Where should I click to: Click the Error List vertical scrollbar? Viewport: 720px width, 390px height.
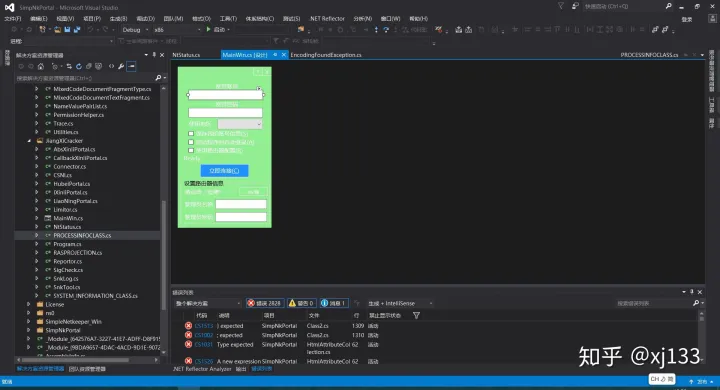701,336
